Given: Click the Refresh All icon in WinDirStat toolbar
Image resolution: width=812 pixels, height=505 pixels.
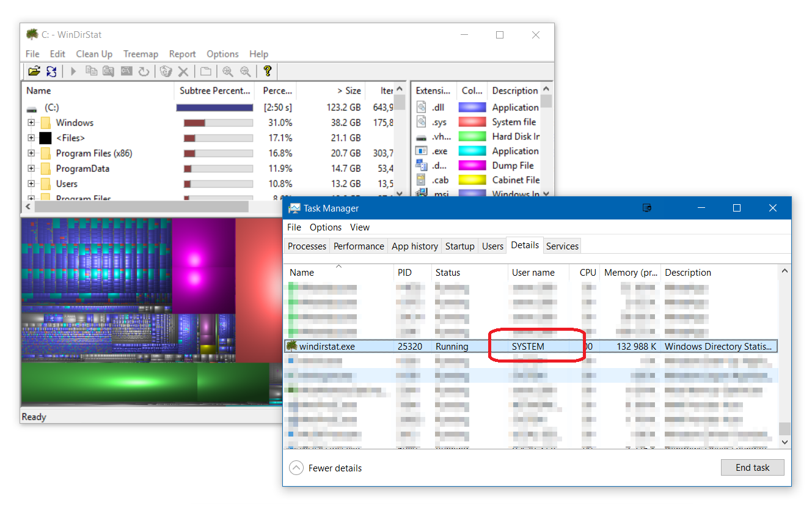Looking at the screenshot, I should (x=51, y=72).
